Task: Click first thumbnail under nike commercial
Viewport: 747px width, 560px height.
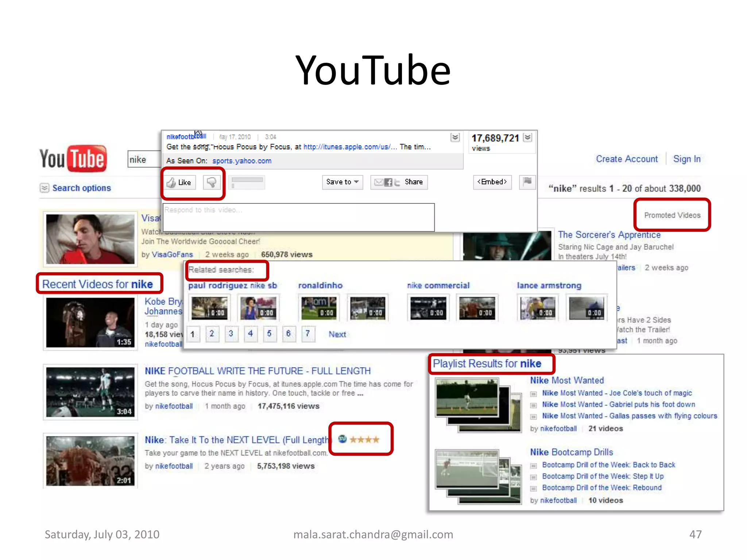Action: (428, 308)
